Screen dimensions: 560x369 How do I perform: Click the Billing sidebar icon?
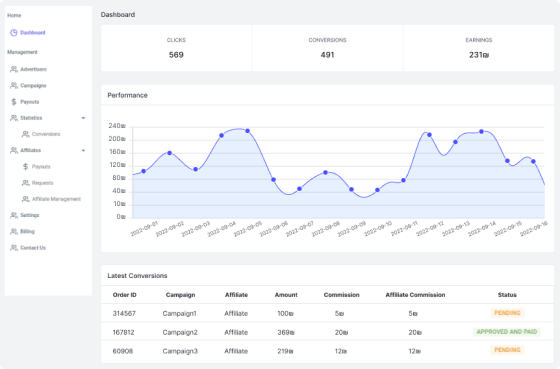14,231
